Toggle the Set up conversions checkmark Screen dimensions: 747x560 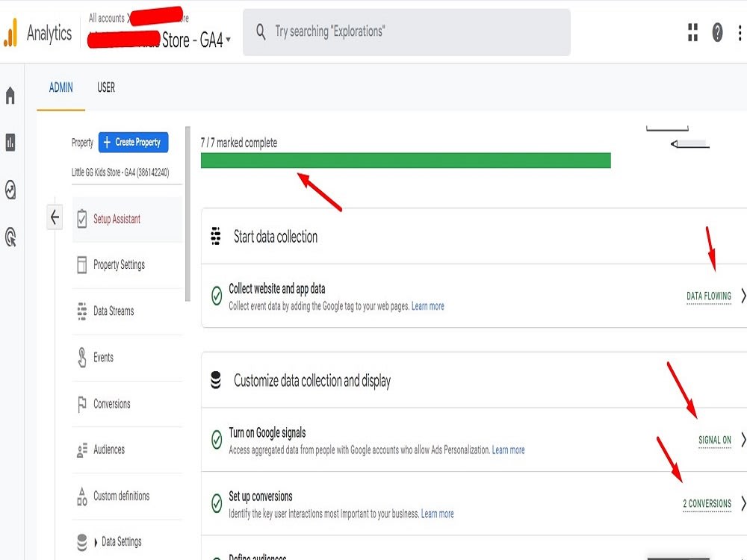pos(217,503)
